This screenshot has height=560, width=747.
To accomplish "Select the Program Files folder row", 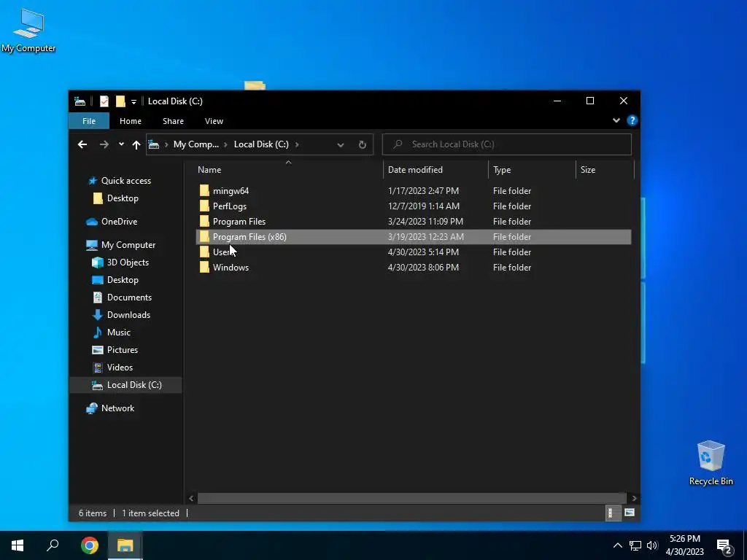I will (x=414, y=222).
